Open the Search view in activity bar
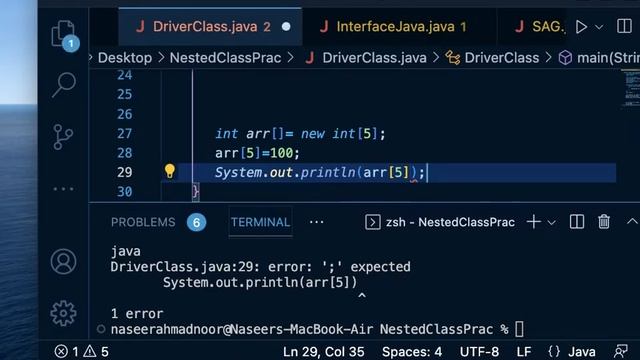Image resolution: width=640 pixels, height=360 pixels. 64,85
